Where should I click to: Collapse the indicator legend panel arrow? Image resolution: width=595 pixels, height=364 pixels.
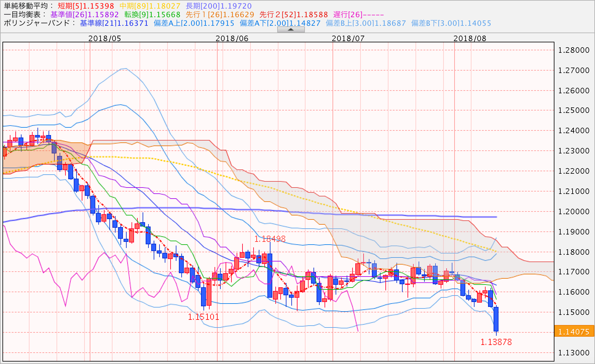click(x=291, y=29)
